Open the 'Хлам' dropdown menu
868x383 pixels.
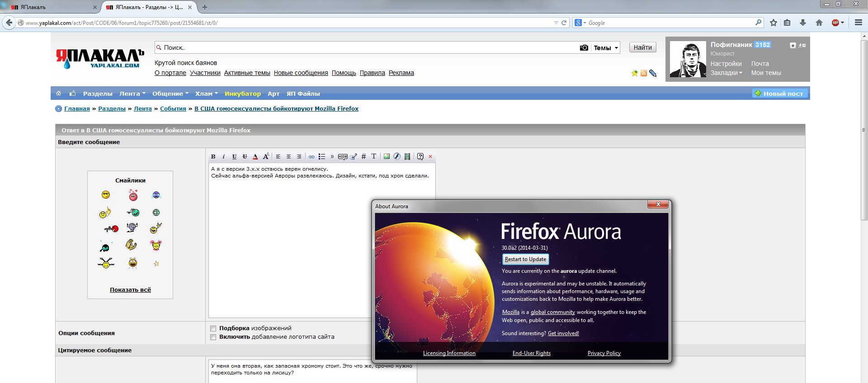207,93
